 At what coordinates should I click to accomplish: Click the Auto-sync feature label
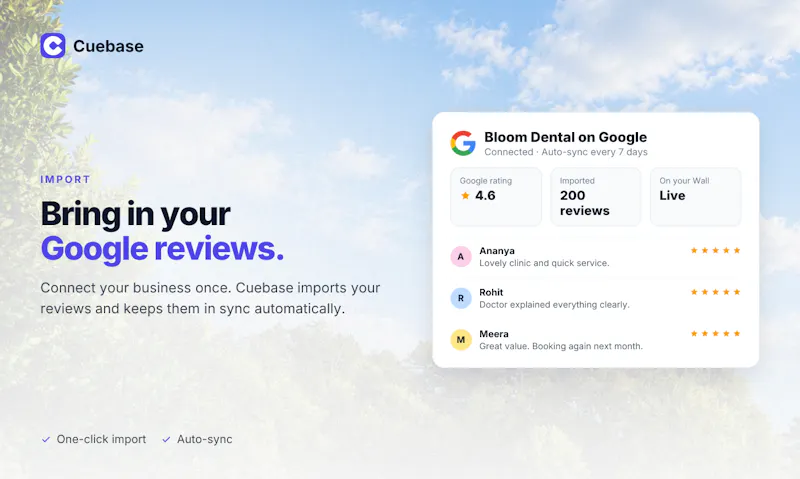pos(205,439)
